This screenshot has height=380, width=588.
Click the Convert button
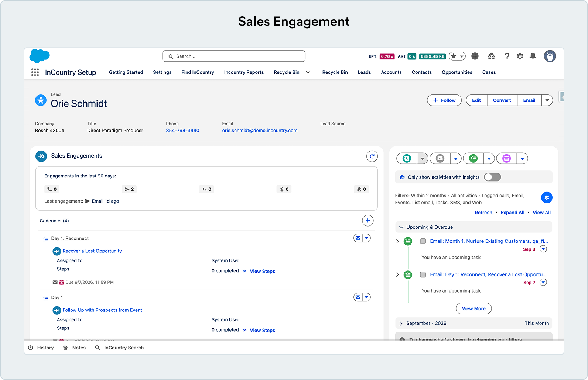click(x=502, y=100)
